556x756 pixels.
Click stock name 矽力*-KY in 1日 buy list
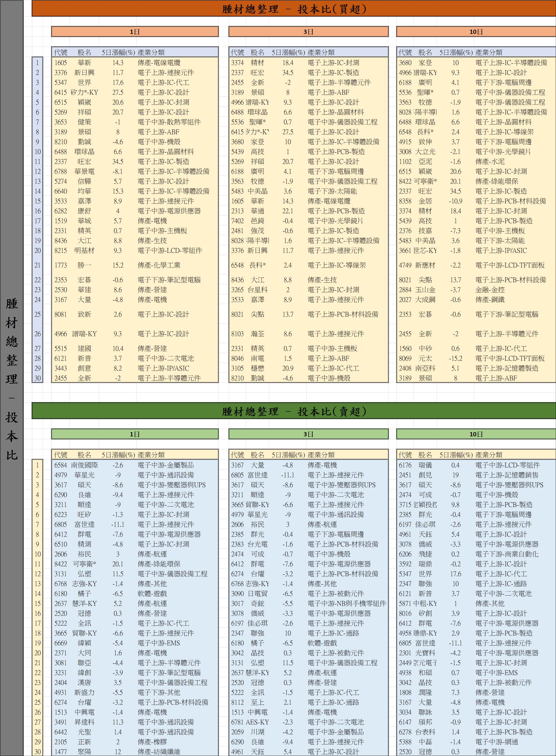click(x=84, y=92)
